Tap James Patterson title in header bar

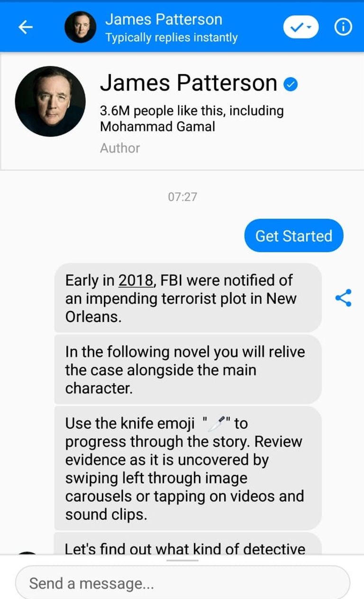pyautogui.click(x=164, y=19)
